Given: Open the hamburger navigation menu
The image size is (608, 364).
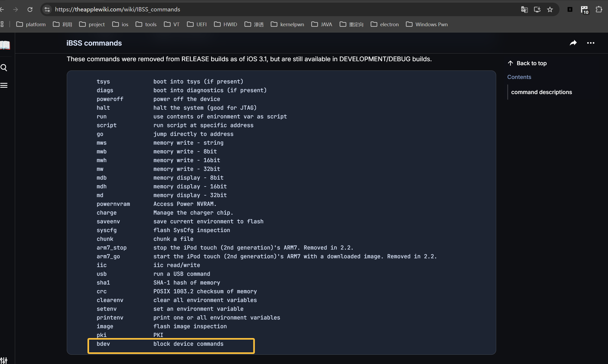Looking at the screenshot, I should pos(4,85).
